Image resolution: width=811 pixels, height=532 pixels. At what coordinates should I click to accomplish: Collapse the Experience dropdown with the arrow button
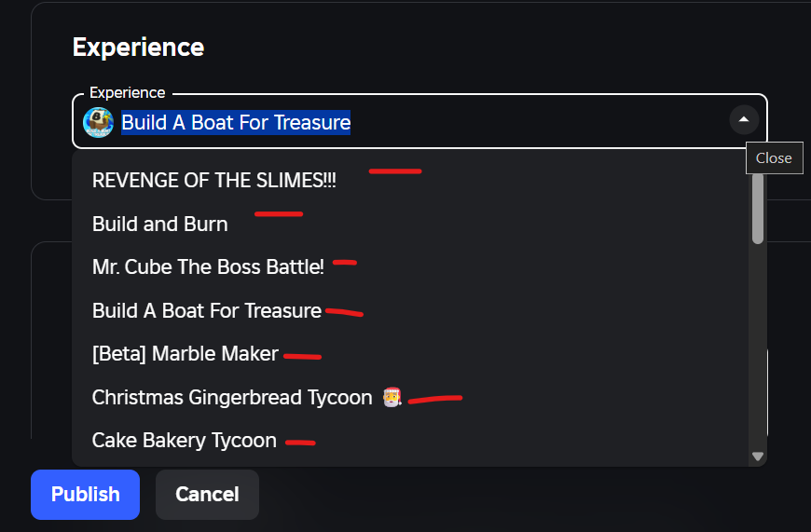pyautogui.click(x=743, y=120)
